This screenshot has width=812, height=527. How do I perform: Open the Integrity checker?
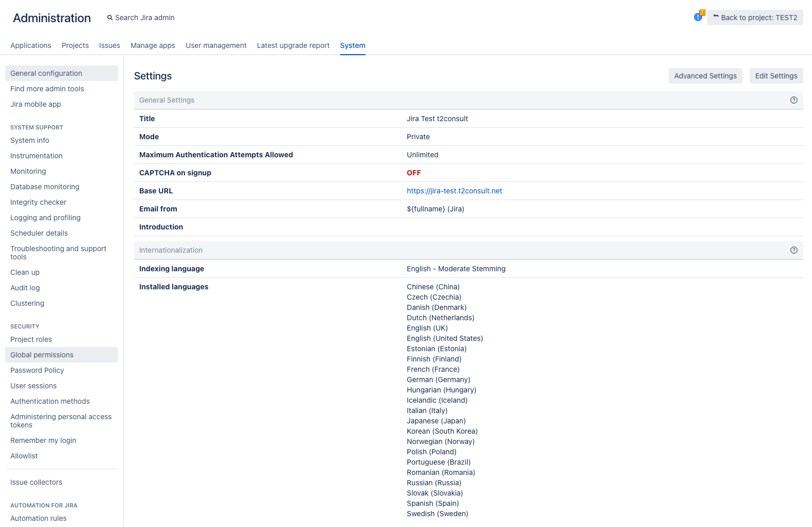point(38,202)
